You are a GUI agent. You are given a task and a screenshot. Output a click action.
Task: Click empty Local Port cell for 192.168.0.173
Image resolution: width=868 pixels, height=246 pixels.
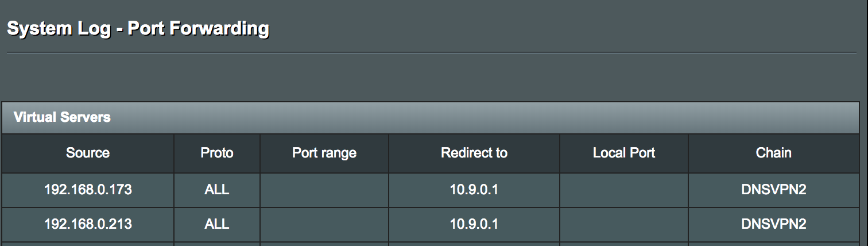[x=624, y=190]
